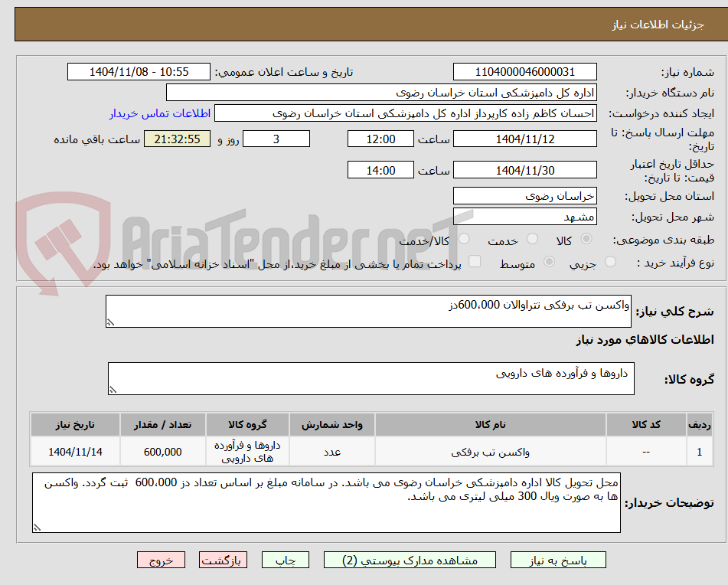This screenshot has height=585, width=728.
Task: Select the جزیی purchase type radio
Action: pos(611,262)
